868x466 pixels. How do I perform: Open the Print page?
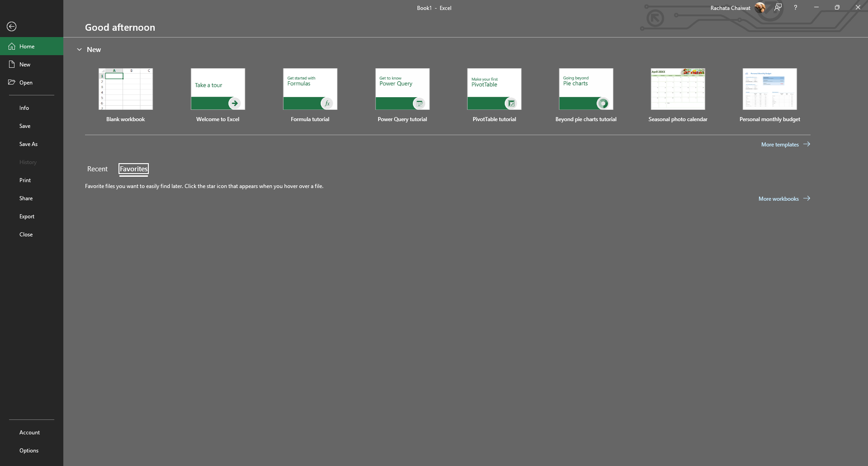[32, 180]
